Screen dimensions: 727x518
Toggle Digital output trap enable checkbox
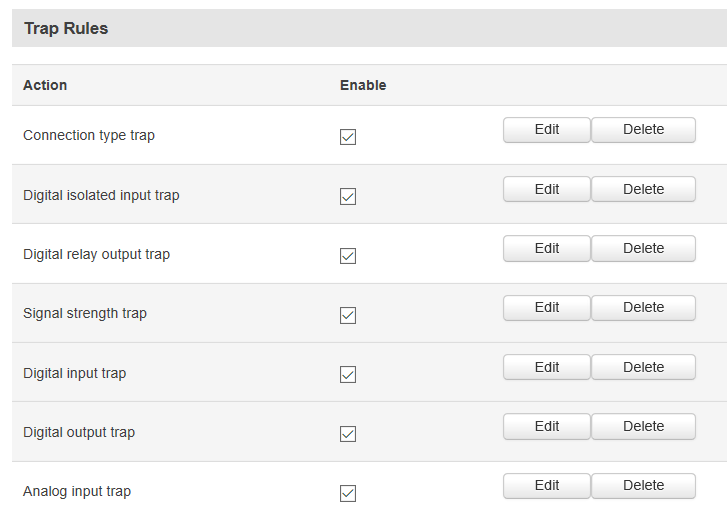point(348,434)
